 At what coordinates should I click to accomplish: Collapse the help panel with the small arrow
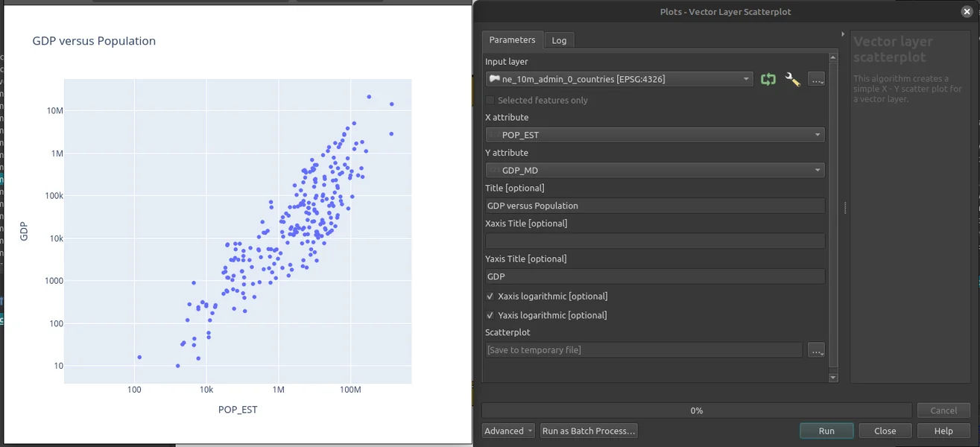pos(843,34)
